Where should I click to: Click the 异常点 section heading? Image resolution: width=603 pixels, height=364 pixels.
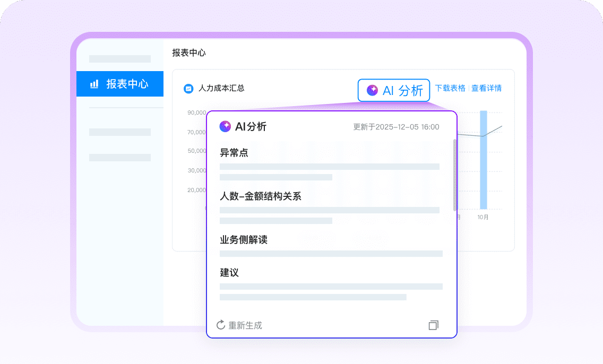pyautogui.click(x=234, y=153)
